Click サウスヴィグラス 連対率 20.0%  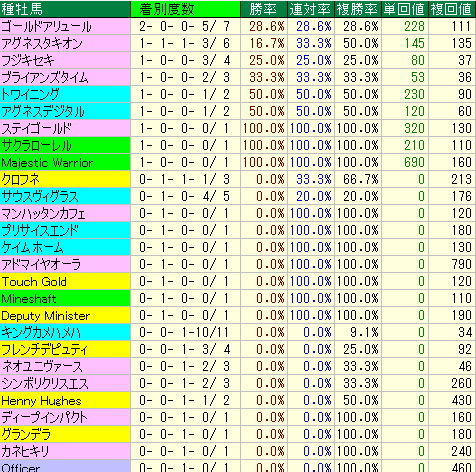click(x=314, y=196)
